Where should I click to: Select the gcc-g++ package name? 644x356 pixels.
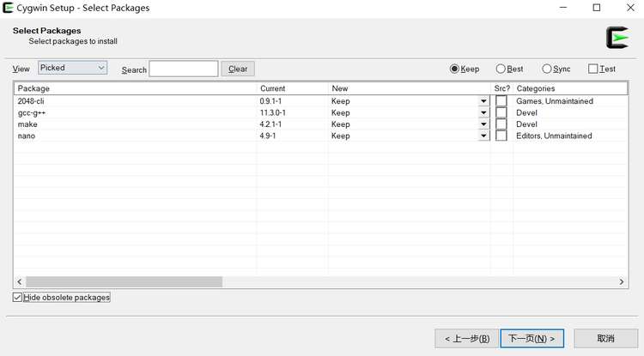coord(32,112)
